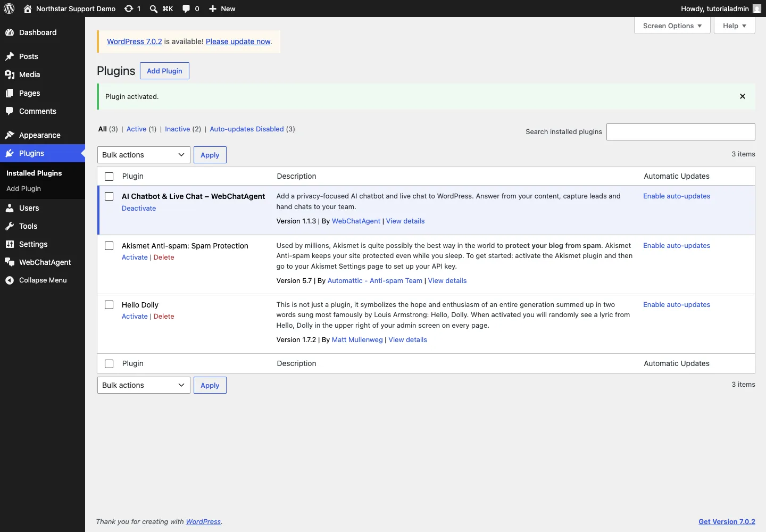Screen dimensions: 766x532
Task: Click the Dashboard gauge icon in sidebar
Action: coord(10,32)
